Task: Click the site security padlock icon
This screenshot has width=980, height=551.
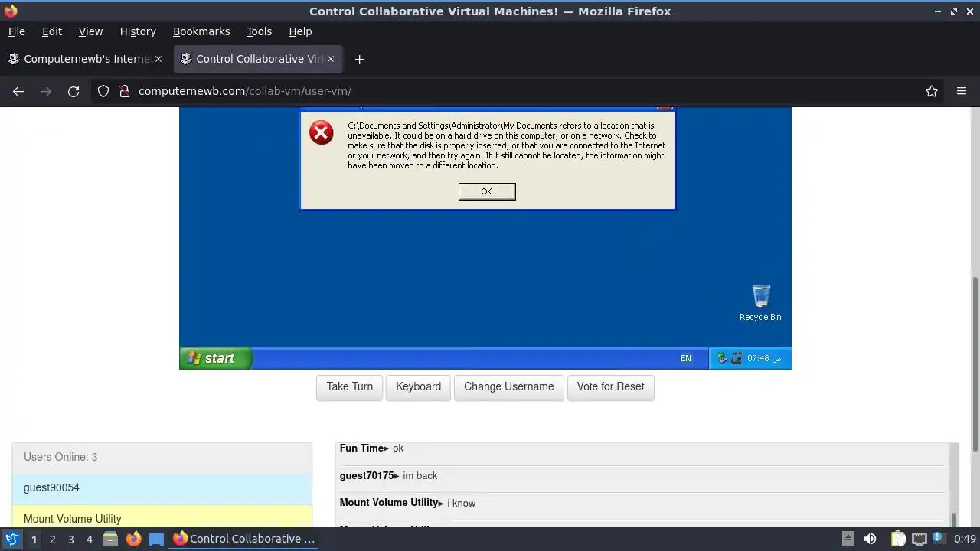Action: tap(125, 91)
